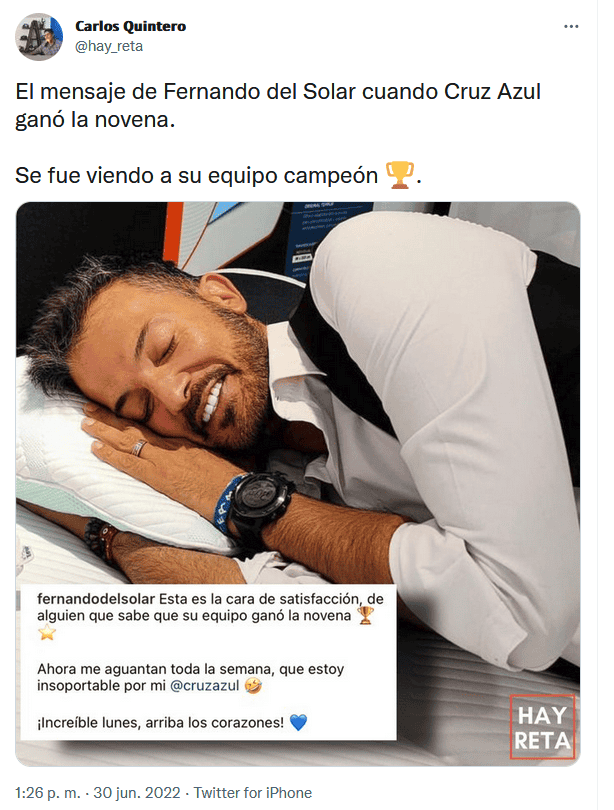This screenshot has height=810, width=614.
Task: Open the @hay_reta handle link
Action: pos(109,46)
